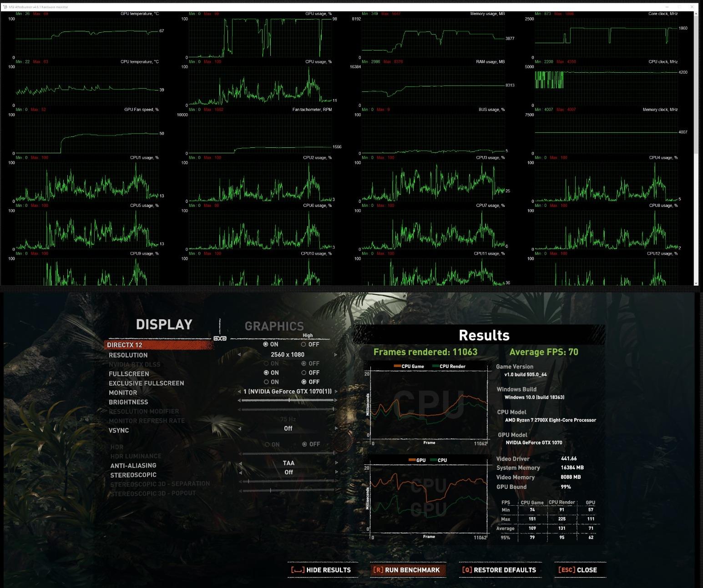703x588 pixels.
Task: Click the scroll-down arrow of the monitor scrollbar
Action: click(x=696, y=282)
